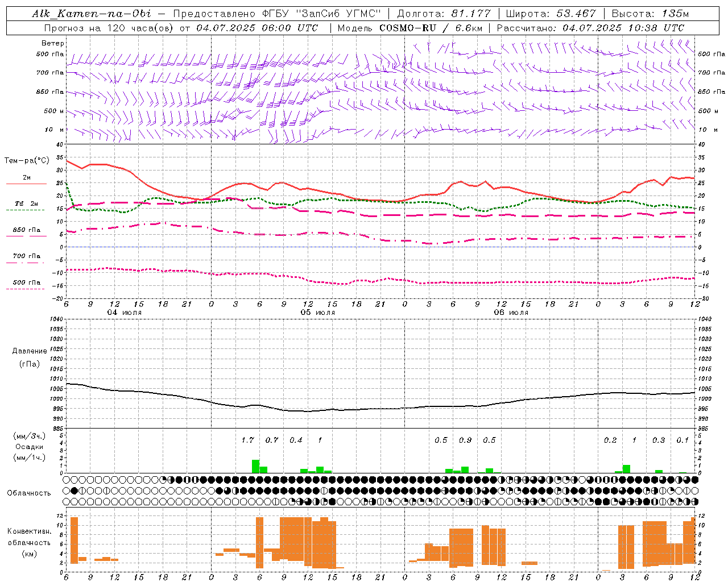Click the (мм/1ч.) unit label
The image size is (728, 582).
[x=30, y=458]
